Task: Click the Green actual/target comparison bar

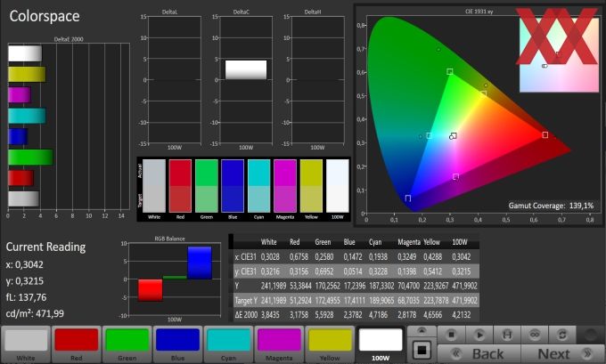Action: (x=207, y=186)
